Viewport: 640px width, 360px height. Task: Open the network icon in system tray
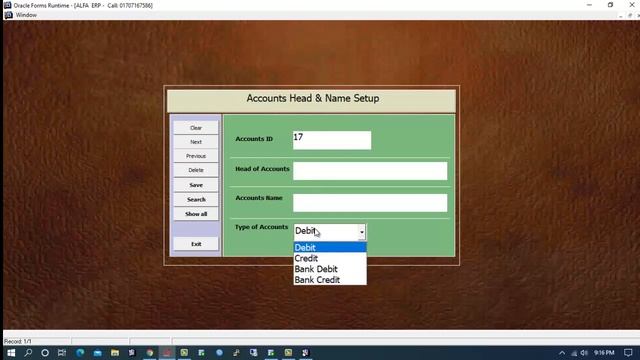coord(574,353)
